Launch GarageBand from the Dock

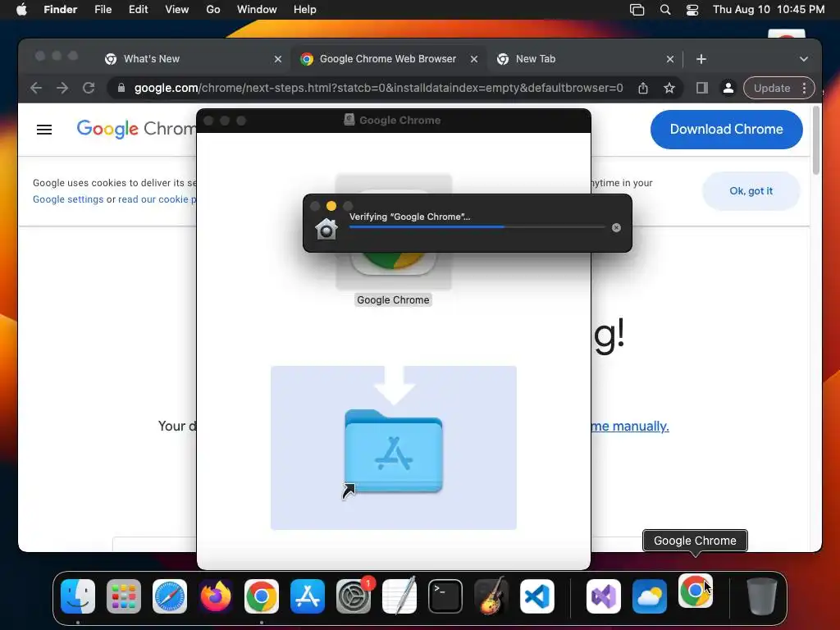[x=491, y=596]
